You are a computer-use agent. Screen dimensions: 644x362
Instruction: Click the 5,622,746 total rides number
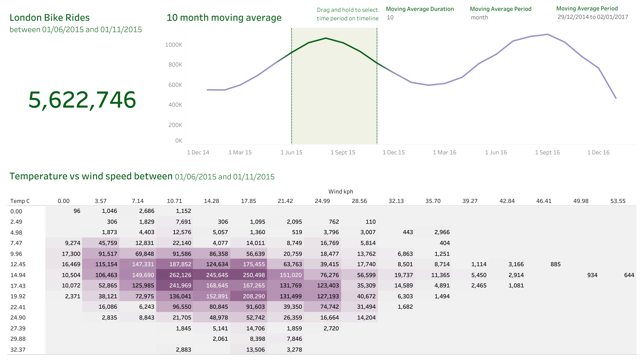(82, 100)
